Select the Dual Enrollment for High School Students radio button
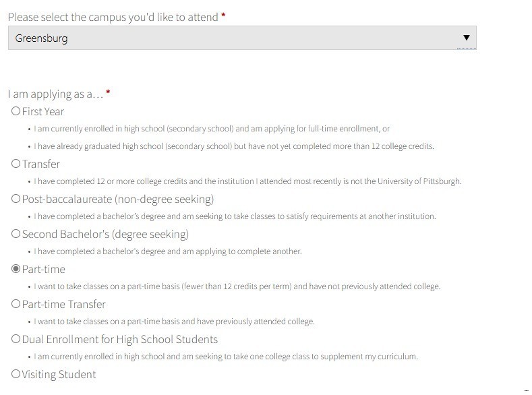Viewport: 532px width, 395px height. (x=16, y=339)
